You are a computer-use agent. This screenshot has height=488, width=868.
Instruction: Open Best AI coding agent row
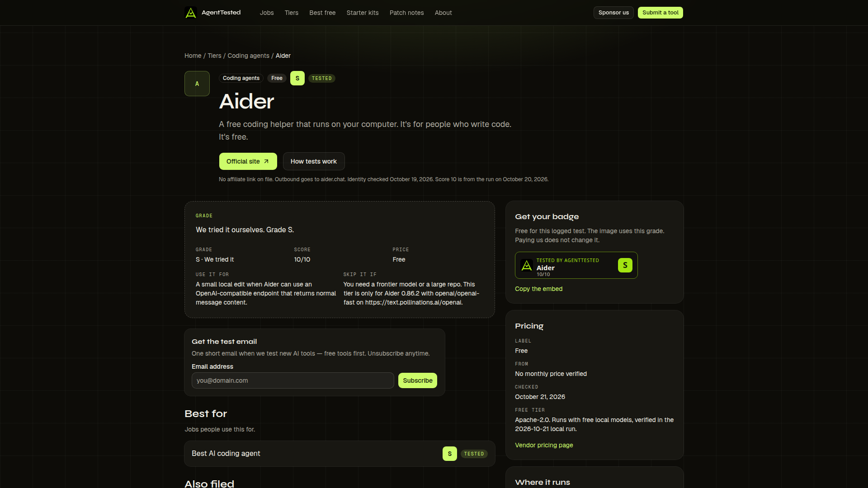coord(340,454)
